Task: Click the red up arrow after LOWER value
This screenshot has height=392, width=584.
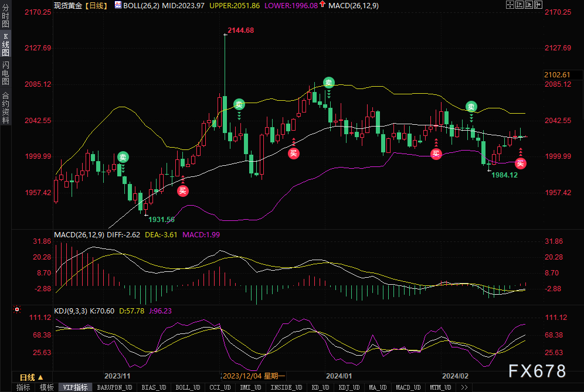Action: [322, 5]
